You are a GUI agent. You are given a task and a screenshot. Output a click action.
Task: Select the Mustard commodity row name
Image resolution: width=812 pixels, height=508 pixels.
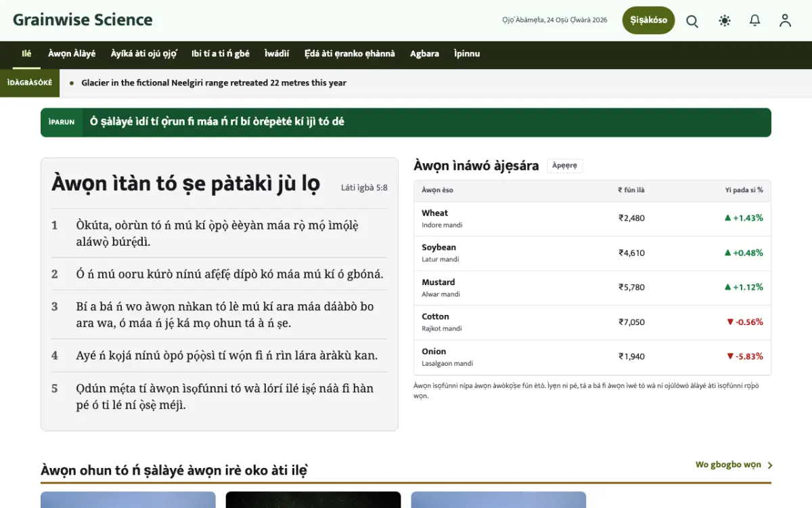click(x=438, y=282)
